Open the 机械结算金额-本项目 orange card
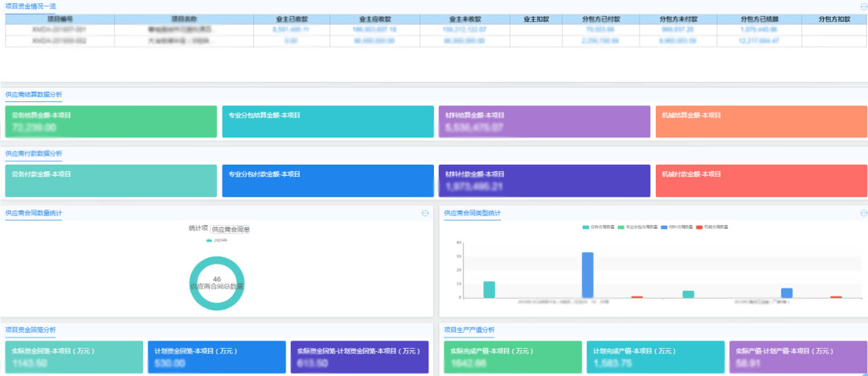Screen dimensions: 868x376 point(760,121)
